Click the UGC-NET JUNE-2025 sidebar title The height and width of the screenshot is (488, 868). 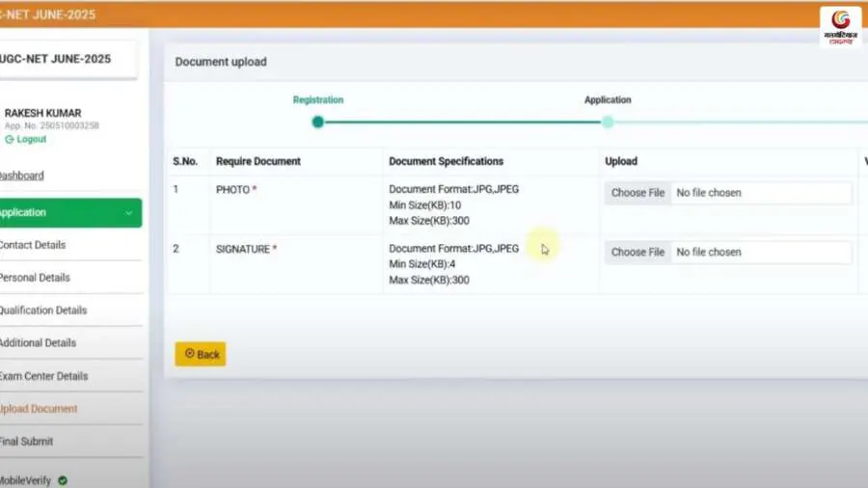[x=55, y=59]
